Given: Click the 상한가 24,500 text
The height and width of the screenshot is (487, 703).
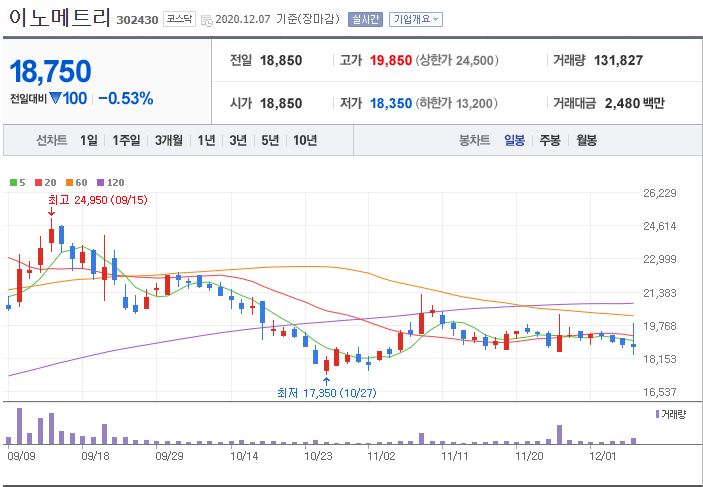Looking at the screenshot, I should [x=457, y=60].
